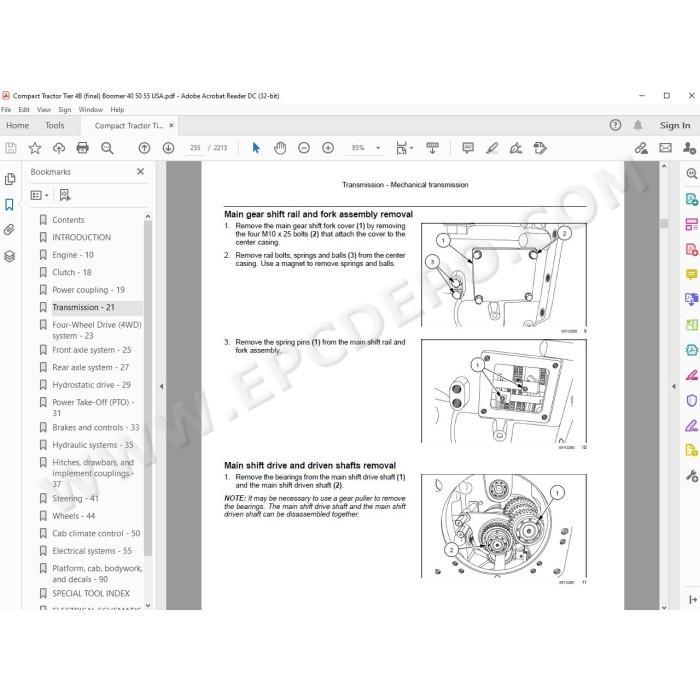
Task: Click the share with others icon
Action: 689,148
